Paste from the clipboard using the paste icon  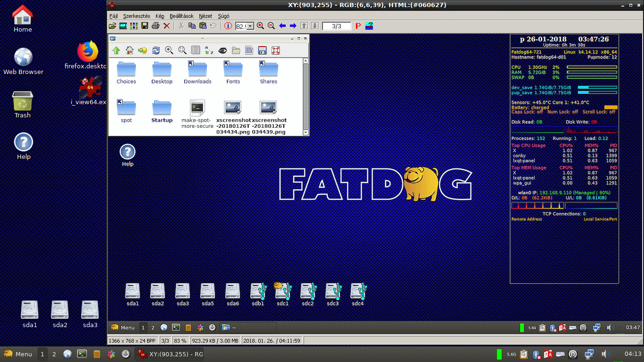pyautogui.click(x=203, y=26)
